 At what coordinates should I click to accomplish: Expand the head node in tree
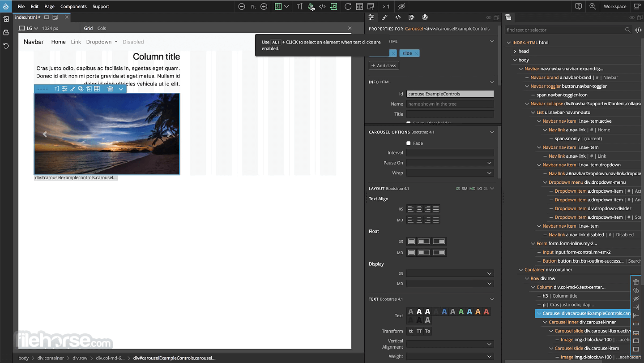pyautogui.click(x=515, y=51)
